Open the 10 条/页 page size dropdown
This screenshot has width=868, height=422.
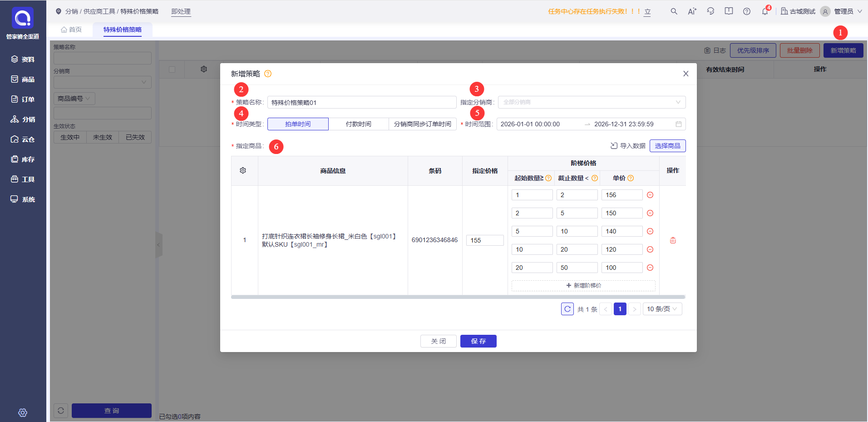[x=662, y=309]
